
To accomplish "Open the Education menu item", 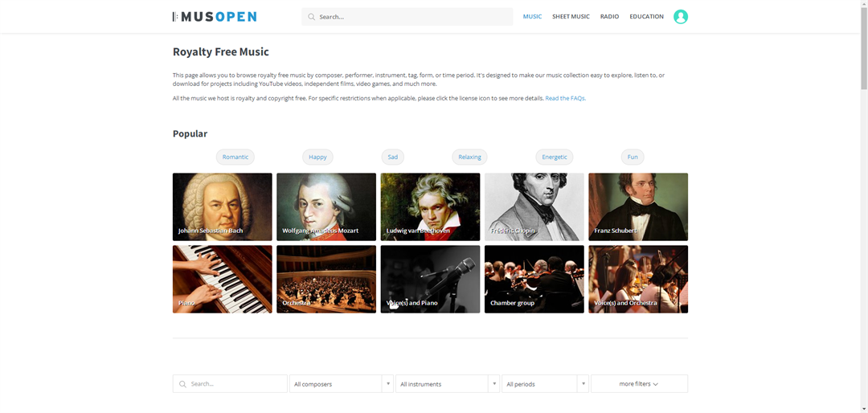I will tap(646, 17).
